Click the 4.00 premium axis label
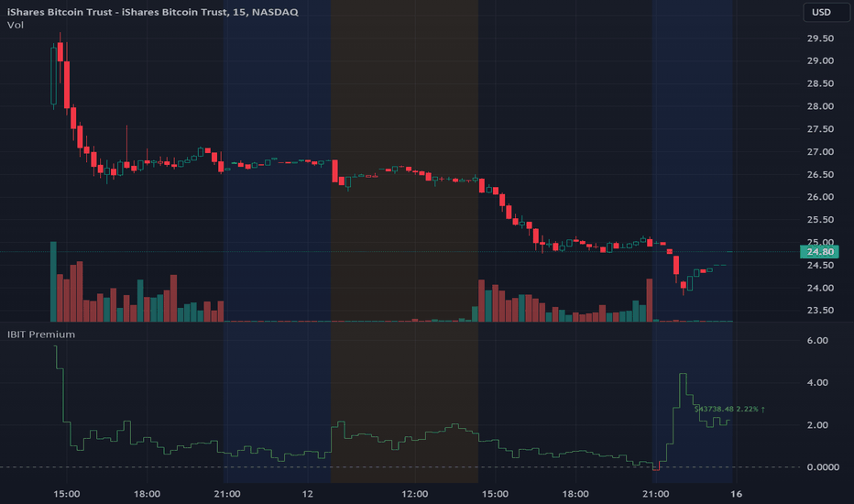The image size is (854, 504). coord(817,382)
